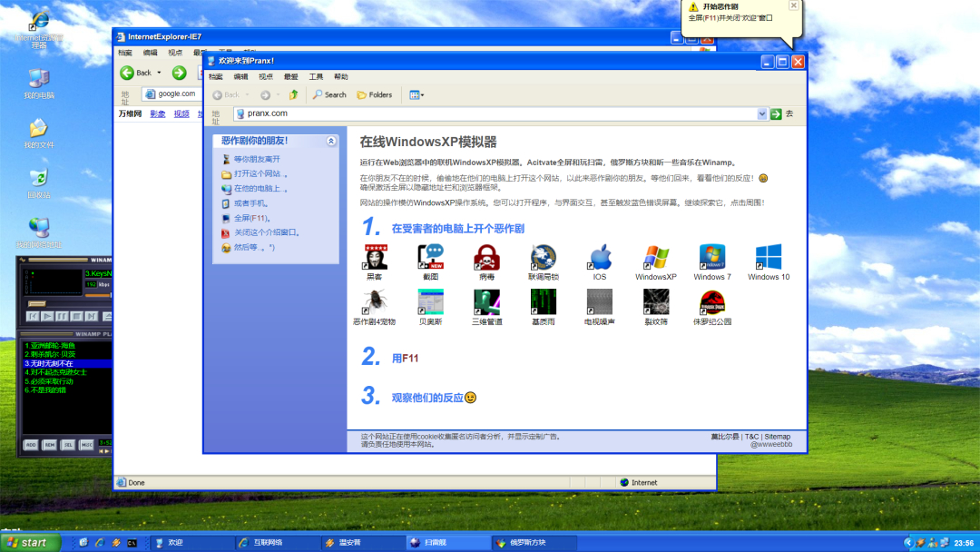Open the 档案 menu in Pranx window

[216, 77]
